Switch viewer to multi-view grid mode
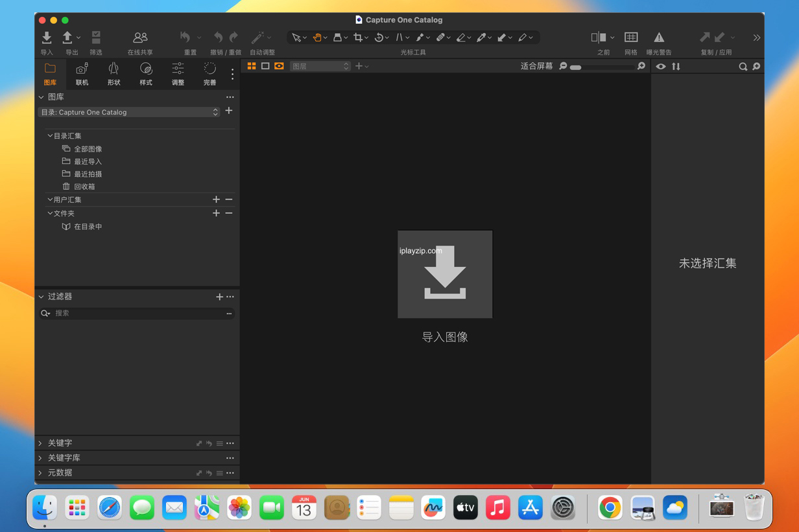The width and height of the screenshot is (799, 532). [x=252, y=66]
